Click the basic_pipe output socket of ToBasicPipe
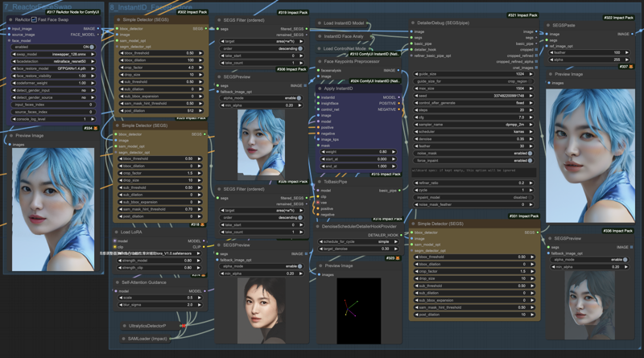The image size is (644, 358). point(399,191)
